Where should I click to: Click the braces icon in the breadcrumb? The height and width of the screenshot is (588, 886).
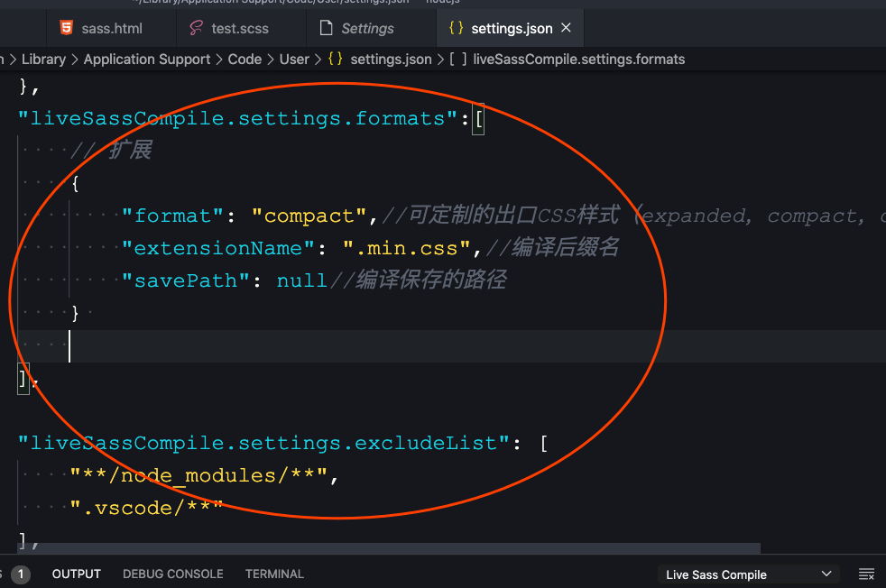pos(335,59)
